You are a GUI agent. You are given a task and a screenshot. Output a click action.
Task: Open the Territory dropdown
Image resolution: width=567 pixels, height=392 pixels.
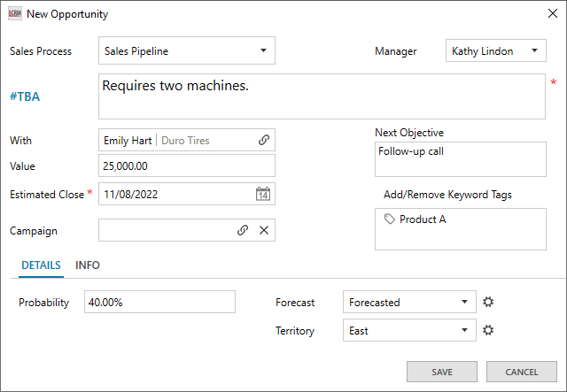pyautogui.click(x=464, y=331)
